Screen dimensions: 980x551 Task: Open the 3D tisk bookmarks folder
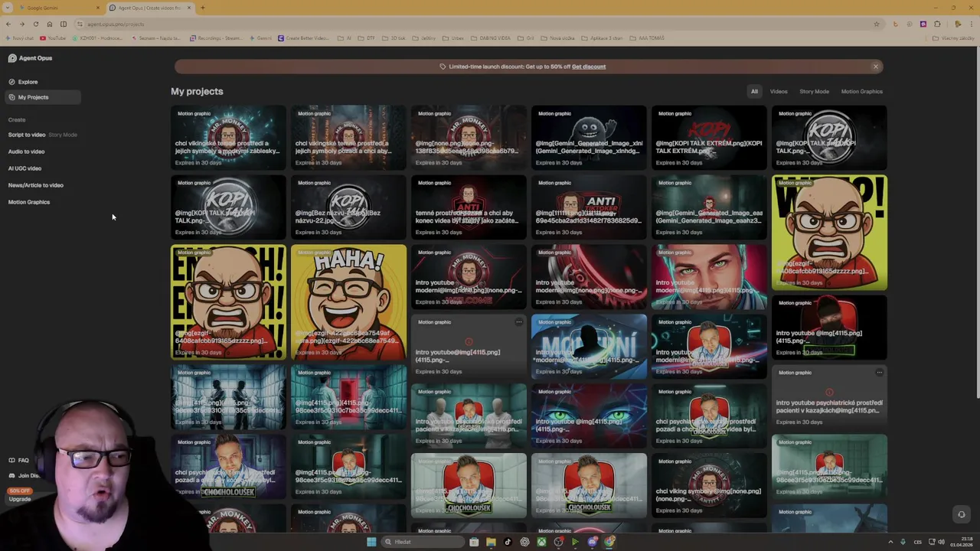pyautogui.click(x=394, y=37)
